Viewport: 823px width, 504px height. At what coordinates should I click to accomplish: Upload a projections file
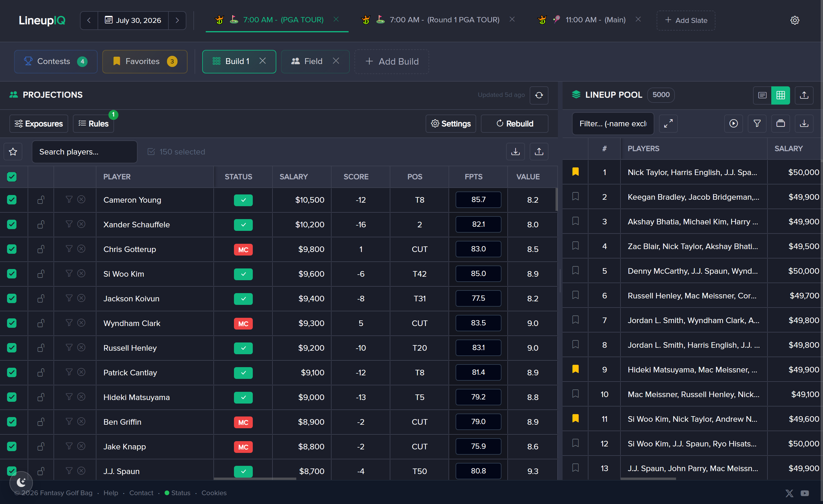tap(539, 152)
